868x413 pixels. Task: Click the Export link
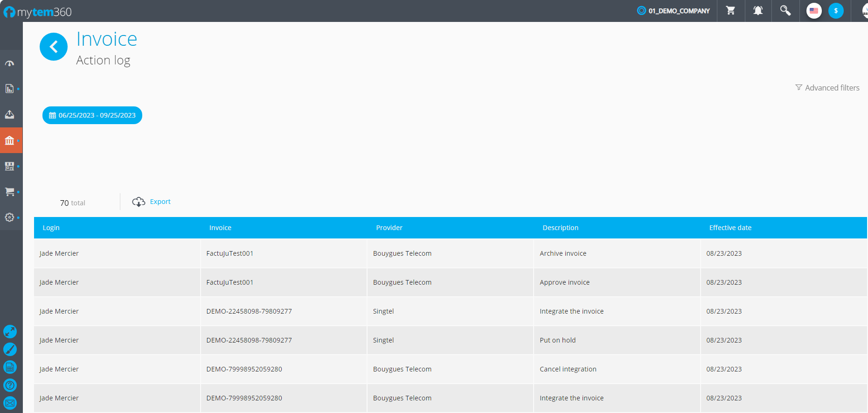coord(160,202)
